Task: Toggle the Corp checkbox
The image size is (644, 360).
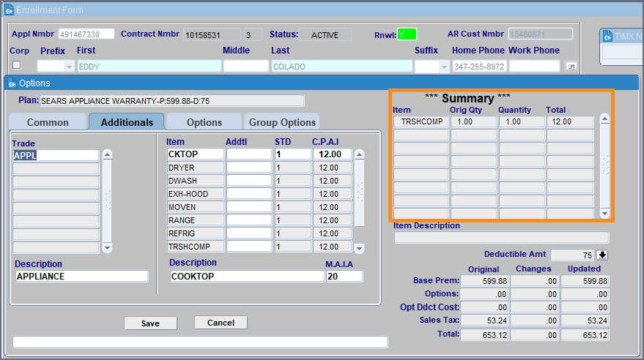Action: tap(17, 65)
